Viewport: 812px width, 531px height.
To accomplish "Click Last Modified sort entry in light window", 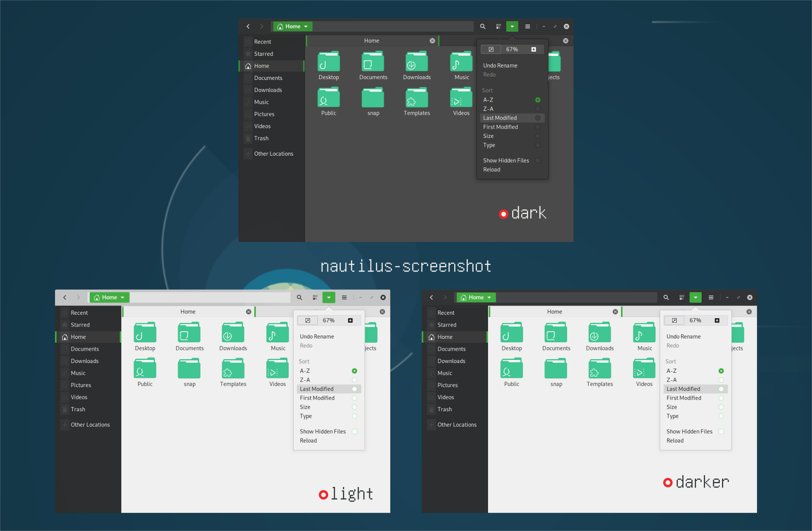I will 329,389.
